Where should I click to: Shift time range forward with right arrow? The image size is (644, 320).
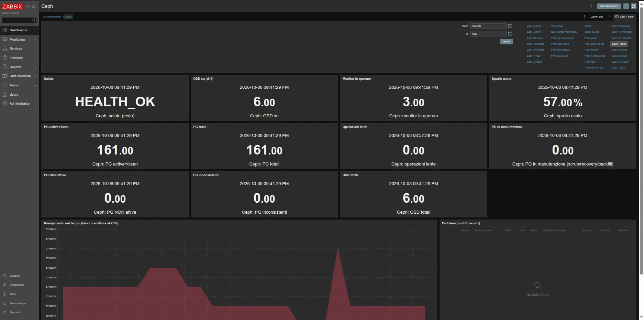[609, 17]
